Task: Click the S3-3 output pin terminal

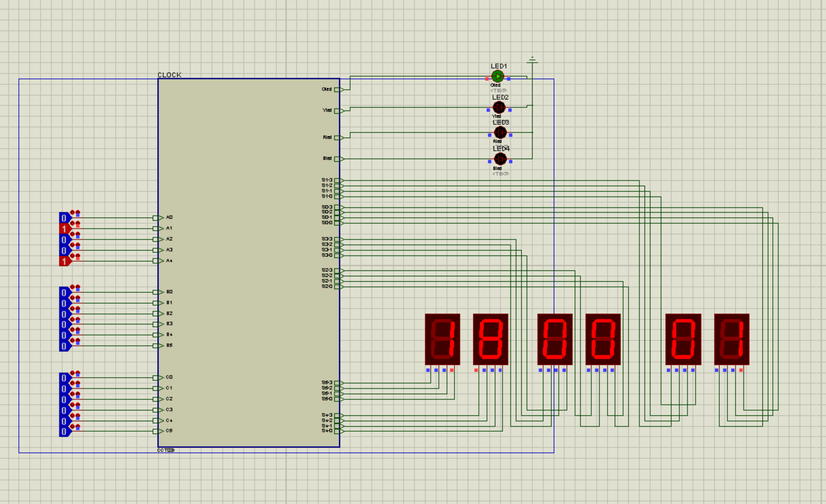Action: tap(339, 239)
